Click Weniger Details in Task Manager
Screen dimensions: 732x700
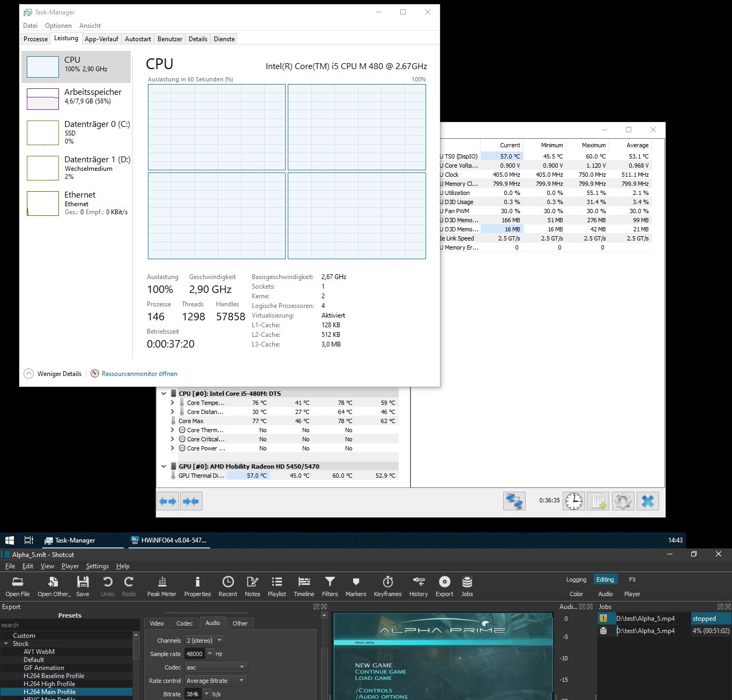pyautogui.click(x=53, y=374)
